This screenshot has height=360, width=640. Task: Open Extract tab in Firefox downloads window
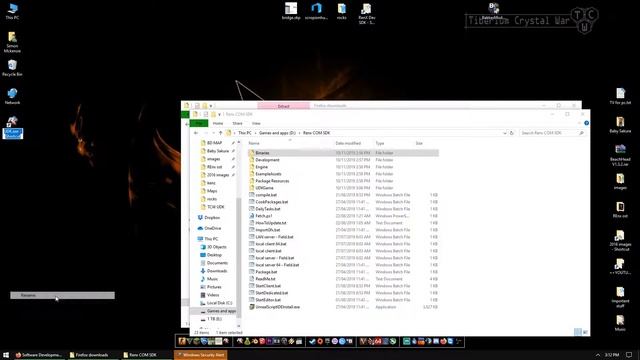point(283,106)
